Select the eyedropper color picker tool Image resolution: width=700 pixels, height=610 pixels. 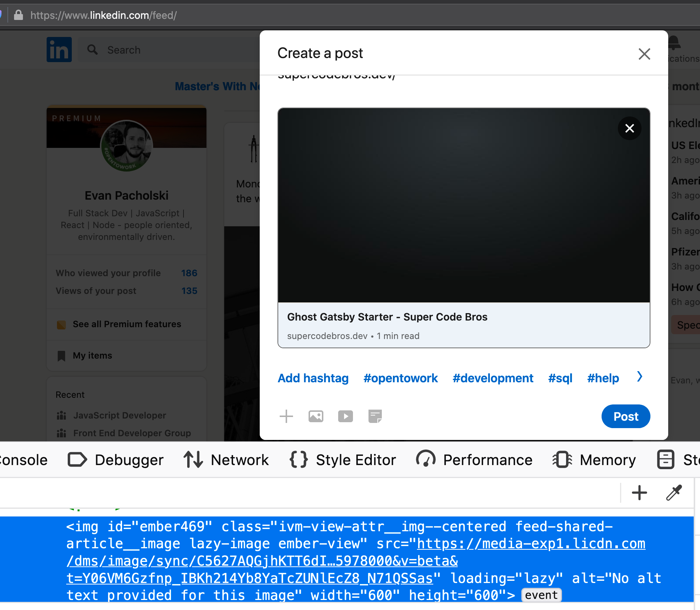(x=674, y=493)
